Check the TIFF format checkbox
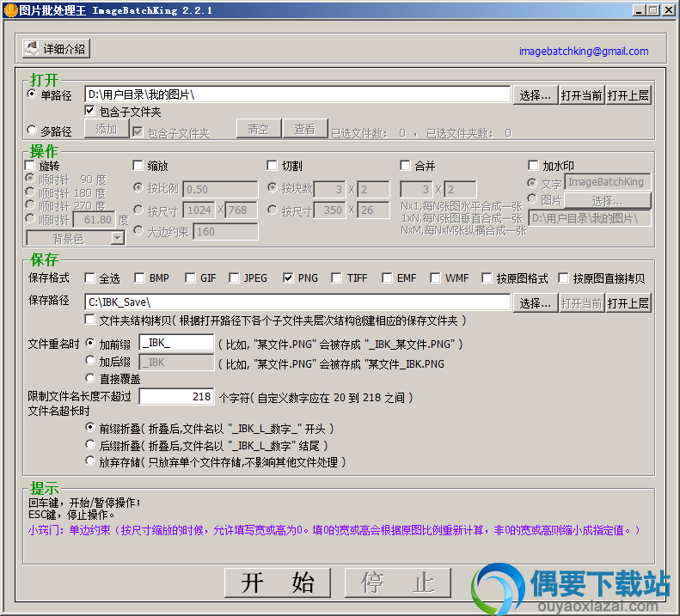 (336, 278)
